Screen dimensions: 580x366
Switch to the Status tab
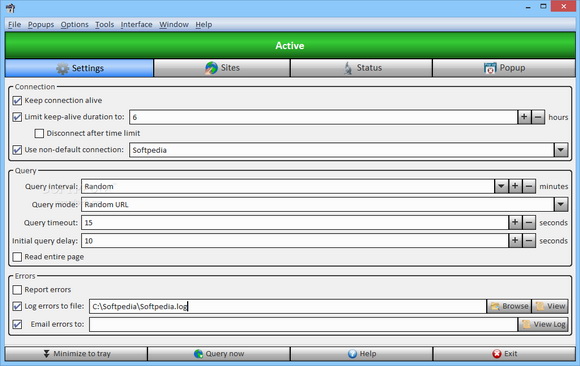coord(361,68)
